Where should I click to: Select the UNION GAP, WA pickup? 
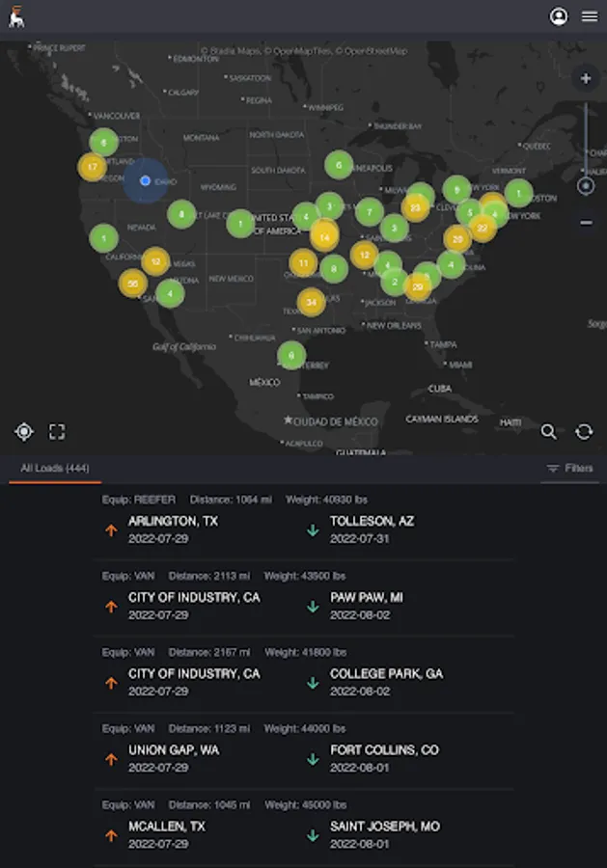(174, 750)
